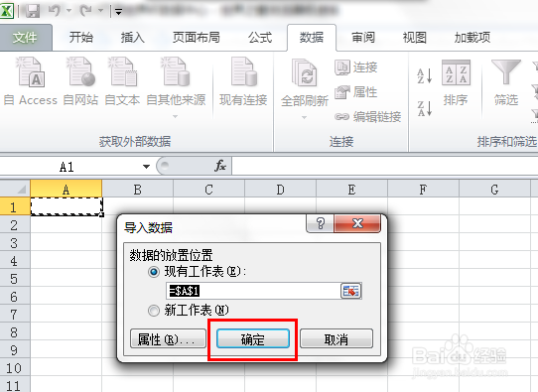Switch to the 插入 tab
Image resolution: width=538 pixels, height=392 pixels.
click(132, 37)
